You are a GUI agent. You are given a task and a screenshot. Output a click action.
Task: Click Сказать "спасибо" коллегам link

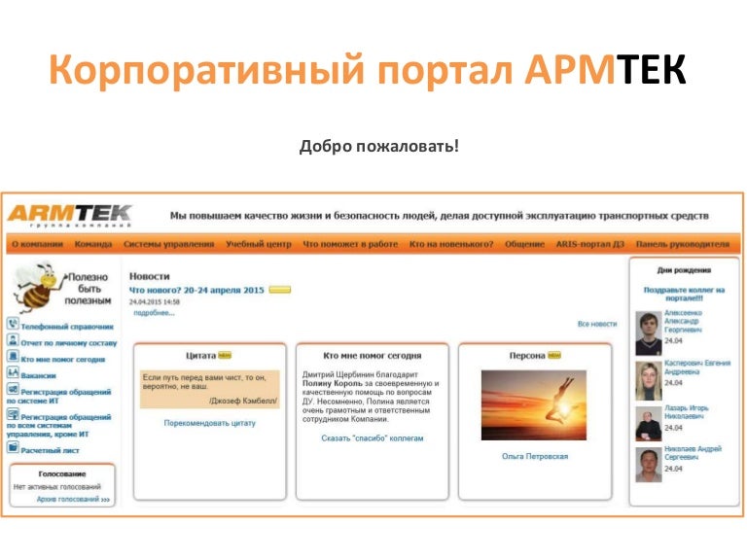click(373, 438)
